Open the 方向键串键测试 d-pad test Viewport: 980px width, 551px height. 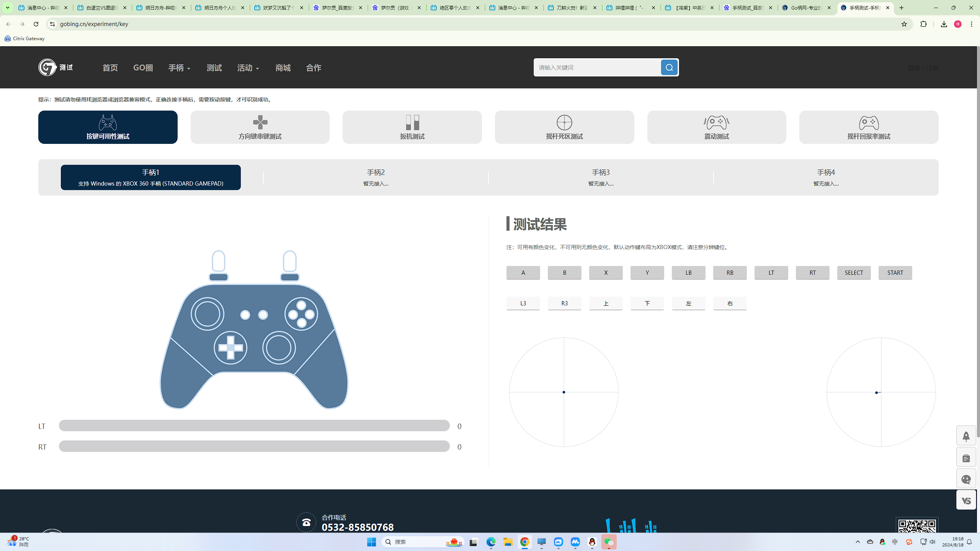tap(260, 127)
